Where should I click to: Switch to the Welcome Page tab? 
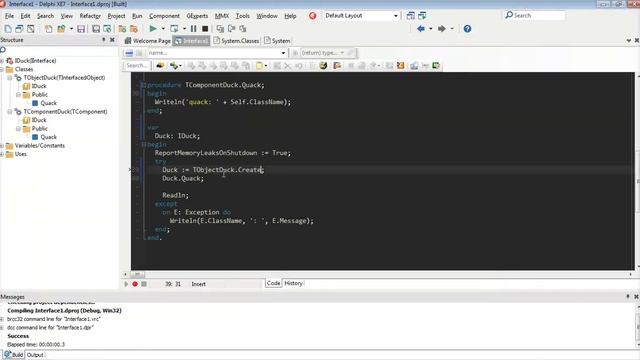148,41
